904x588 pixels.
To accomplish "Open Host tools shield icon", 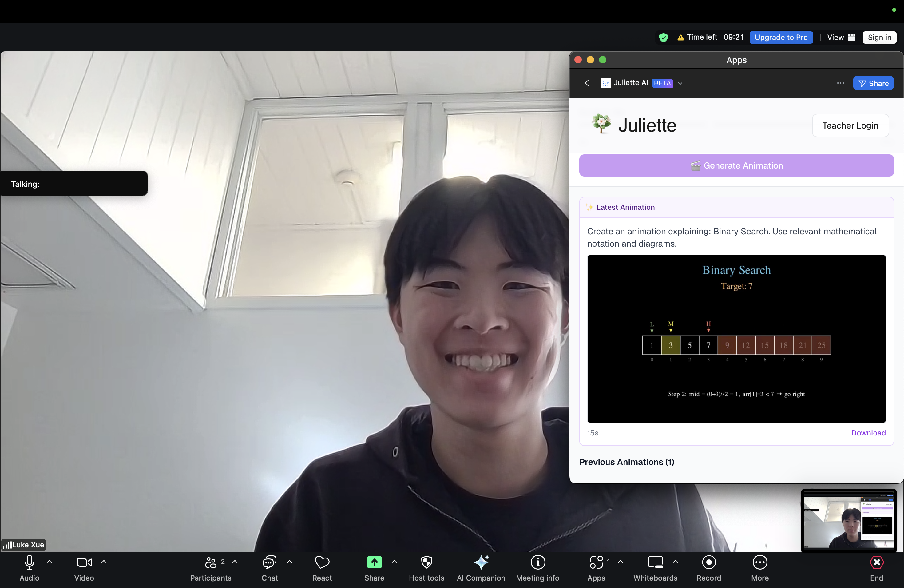I will (x=426, y=562).
